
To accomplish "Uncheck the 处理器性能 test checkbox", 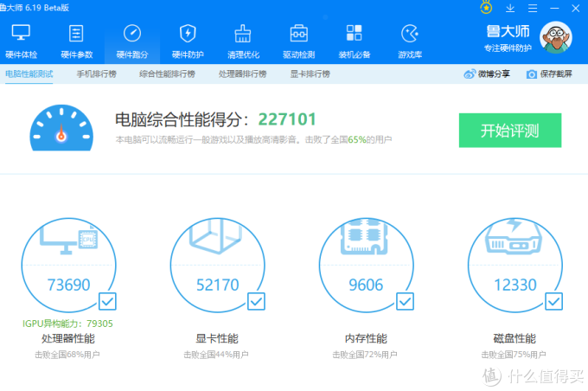I will pos(107,301).
